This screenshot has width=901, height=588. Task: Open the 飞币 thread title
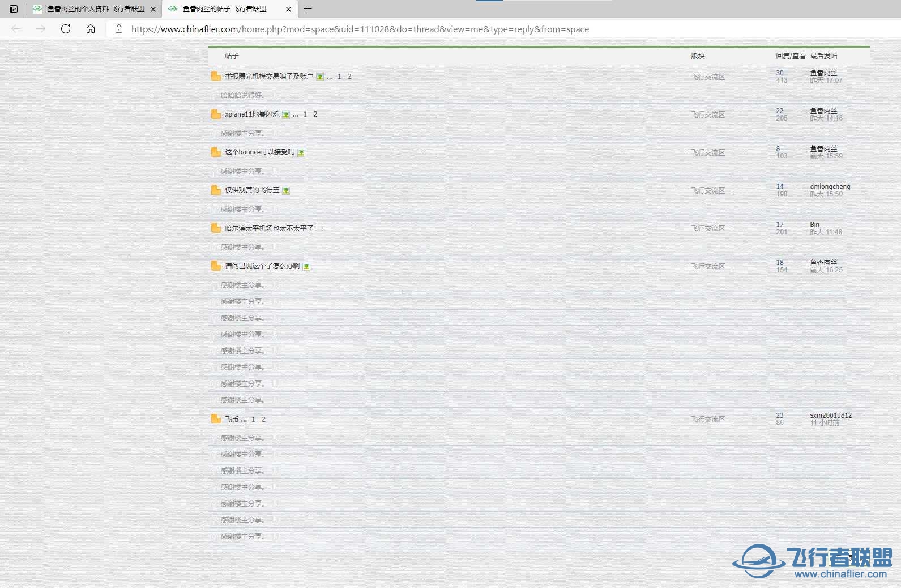click(x=232, y=419)
